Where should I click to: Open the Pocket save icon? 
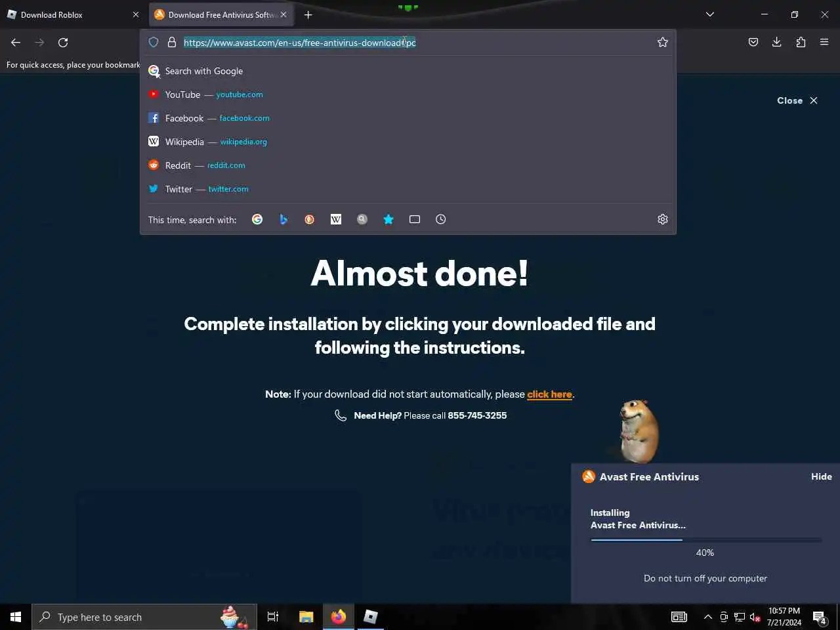(753, 42)
